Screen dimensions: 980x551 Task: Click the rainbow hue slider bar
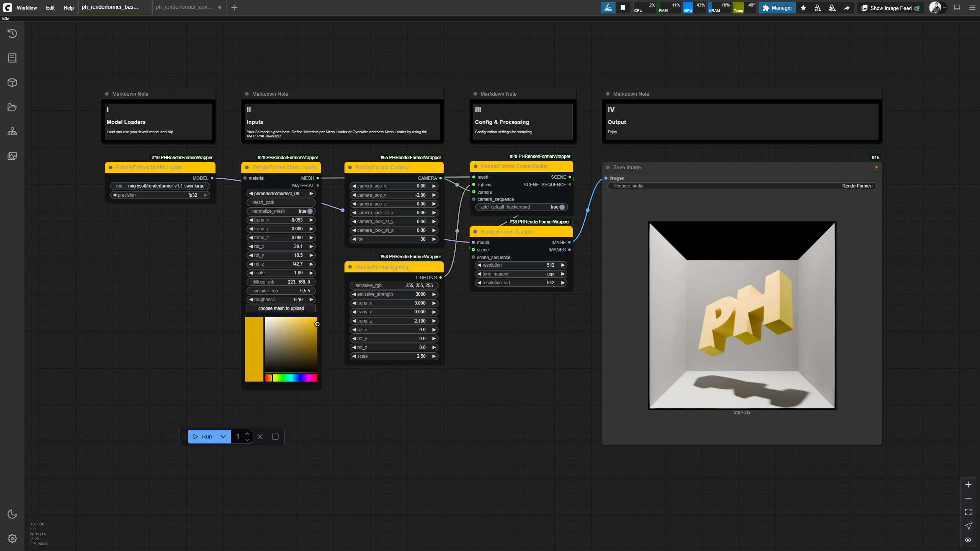(291, 378)
